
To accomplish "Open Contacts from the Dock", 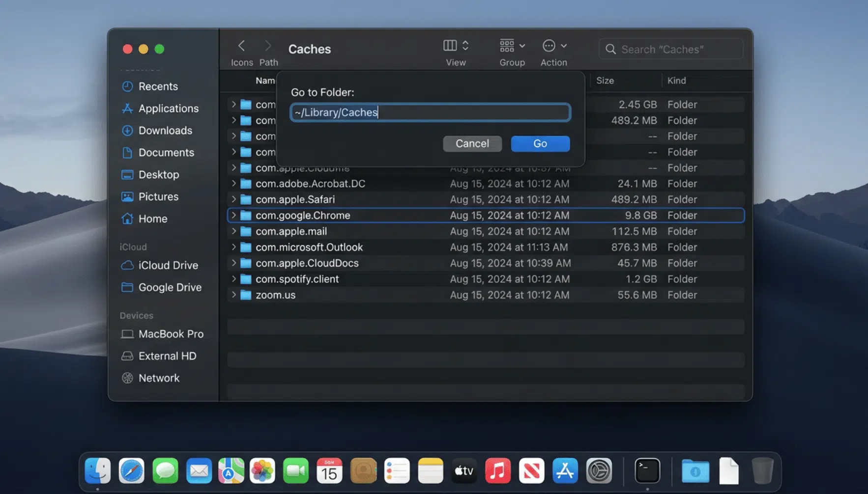I will click(363, 471).
